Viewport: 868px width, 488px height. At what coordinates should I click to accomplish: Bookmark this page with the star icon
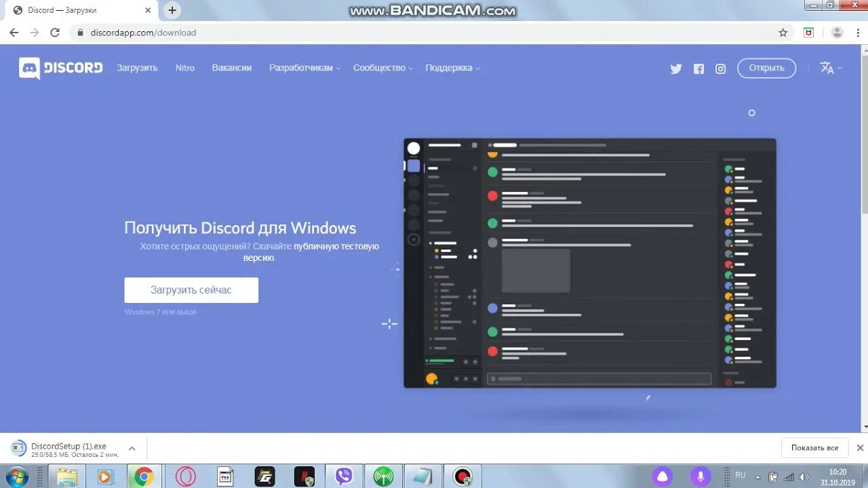point(783,33)
